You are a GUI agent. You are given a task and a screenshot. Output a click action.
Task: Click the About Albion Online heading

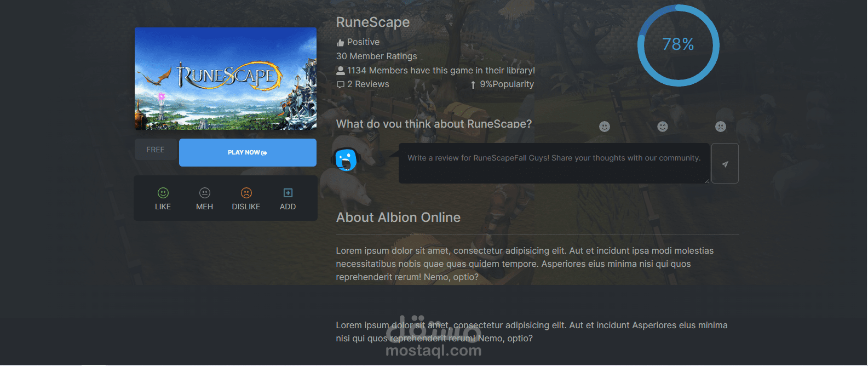click(398, 218)
